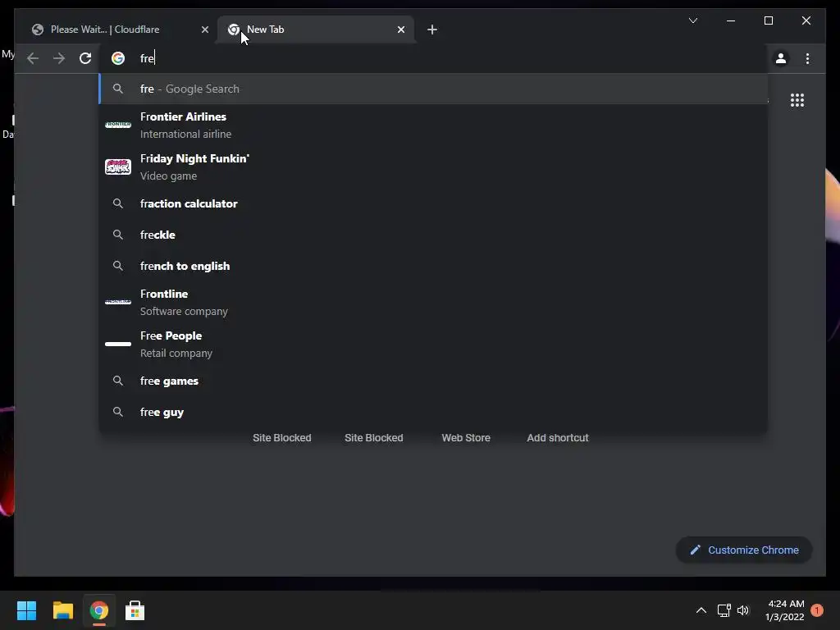Click the Add shortcut tile
Image resolution: width=840 pixels, height=630 pixels.
558,438
